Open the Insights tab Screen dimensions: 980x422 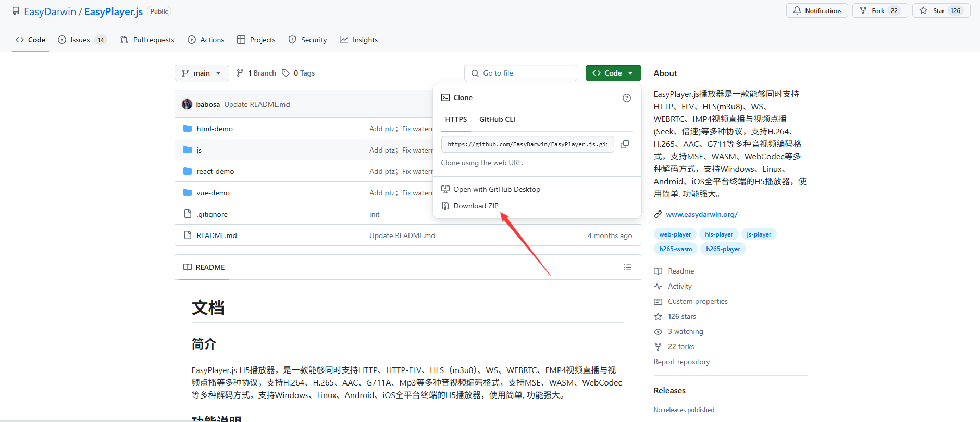click(358, 40)
